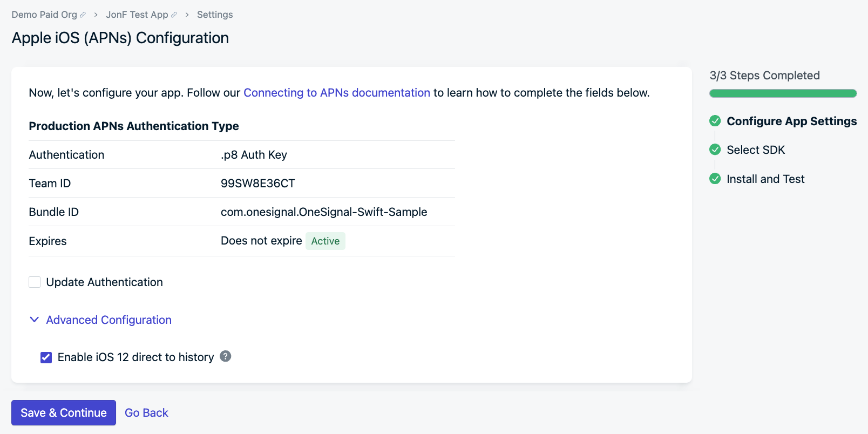This screenshot has width=868, height=434.
Task: Click the Authentication row label
Action: (66, 154)
